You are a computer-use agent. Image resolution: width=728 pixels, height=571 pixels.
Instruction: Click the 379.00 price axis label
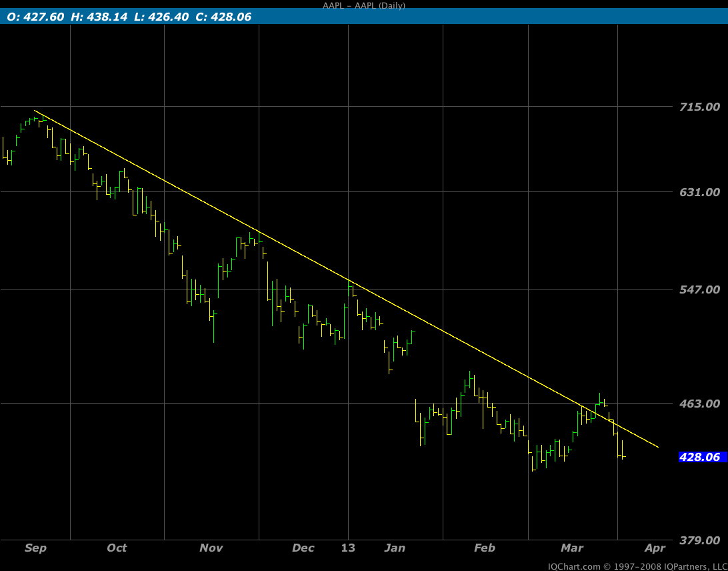click(700, 540)
